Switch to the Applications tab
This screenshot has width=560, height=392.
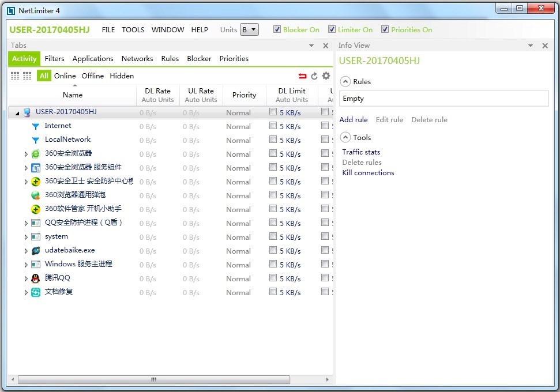(x=93, y=58)
